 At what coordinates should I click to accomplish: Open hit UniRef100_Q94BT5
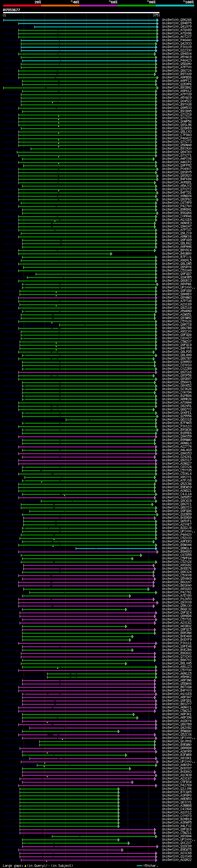[176, 23]
